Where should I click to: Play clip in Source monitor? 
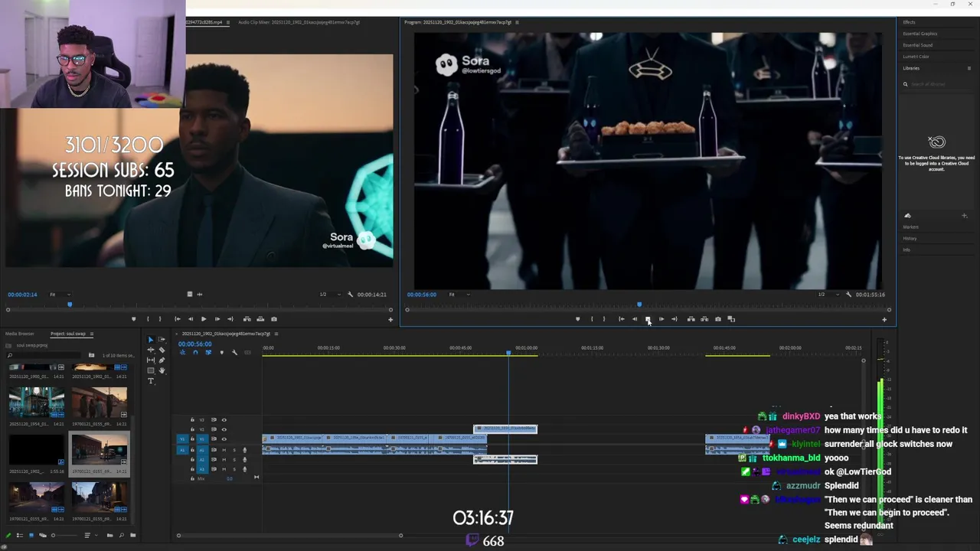(x=204, y=319)
